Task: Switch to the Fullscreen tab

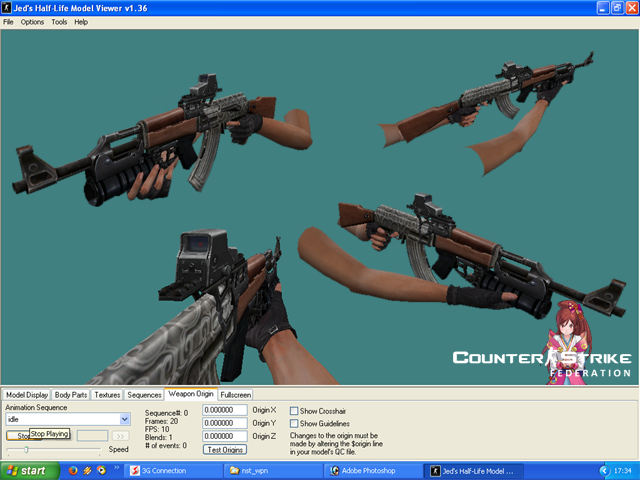Action: click(236, 395)
